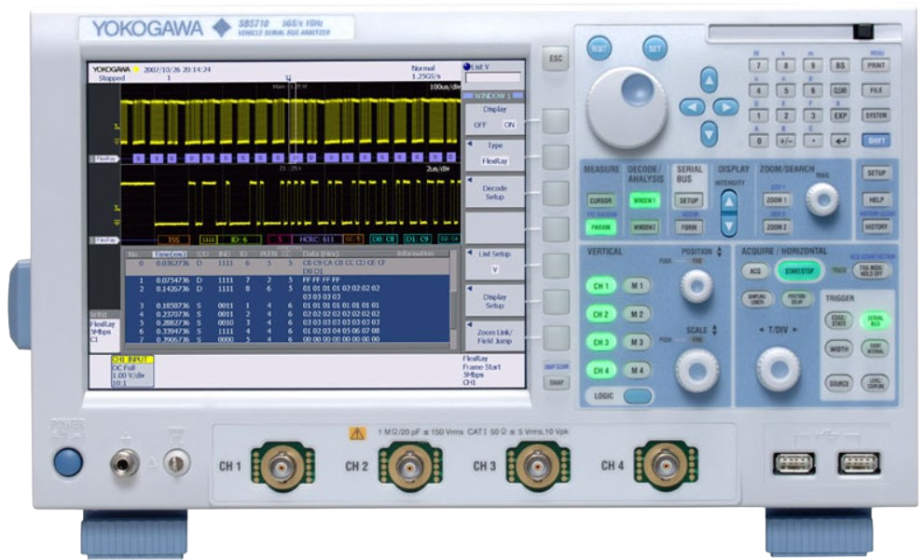Screen dimensions: 924x560
Task: Toggle channel CH 1 on or off
Action: tap(600, 286)
